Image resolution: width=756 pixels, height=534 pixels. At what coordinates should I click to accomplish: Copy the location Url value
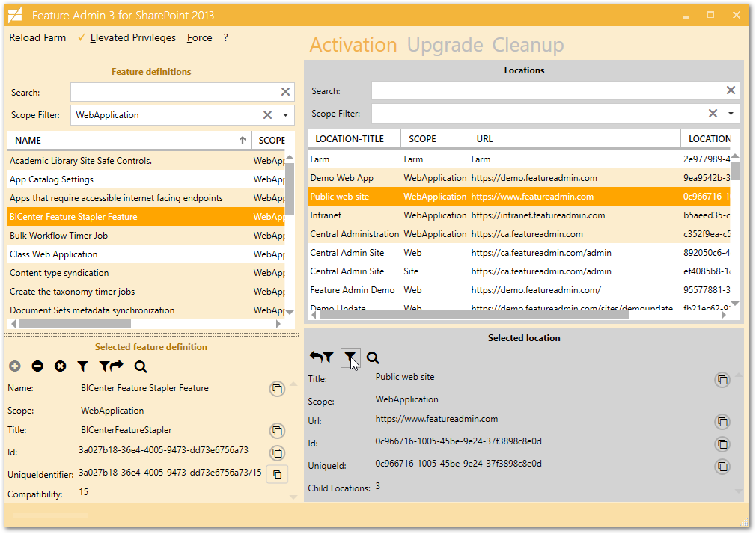coord(722,422)
